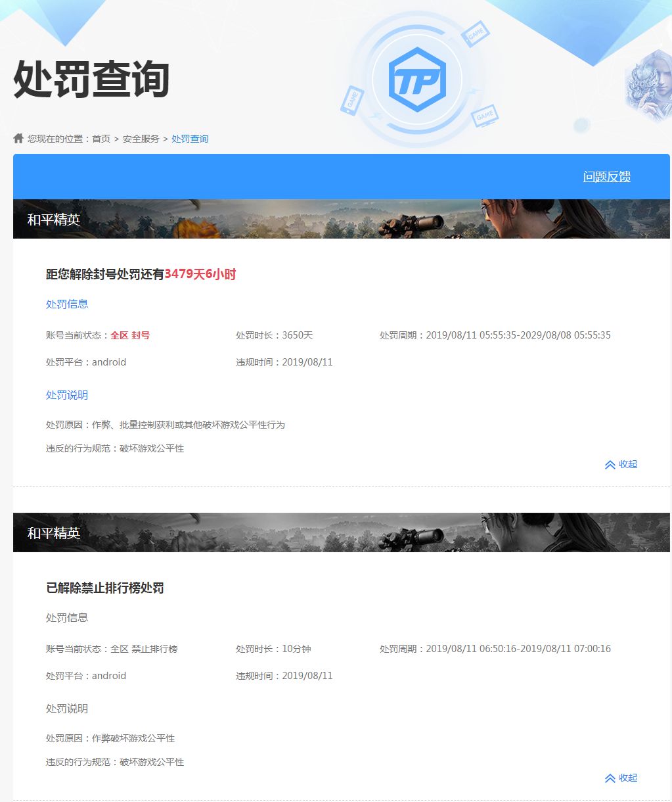Click reason 作弊、批量控制获利或其他破坏游戏公平性行为
The width and height of the screenshot is (672, 802).
pyautogui.click(x=189, y=425)
